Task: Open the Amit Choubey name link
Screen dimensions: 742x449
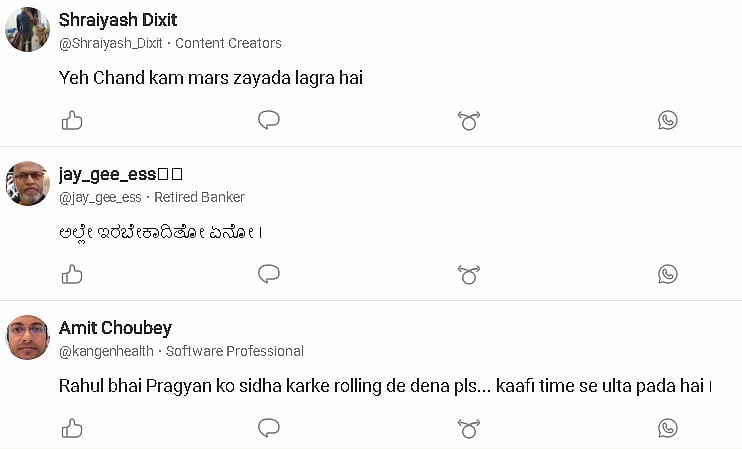Action: click(115, 328)
